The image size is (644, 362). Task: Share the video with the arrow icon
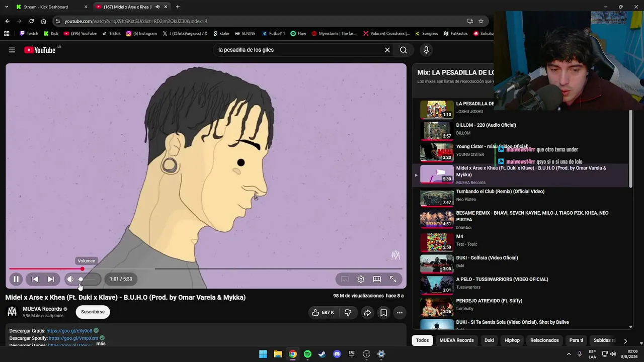tap(367, 312)
